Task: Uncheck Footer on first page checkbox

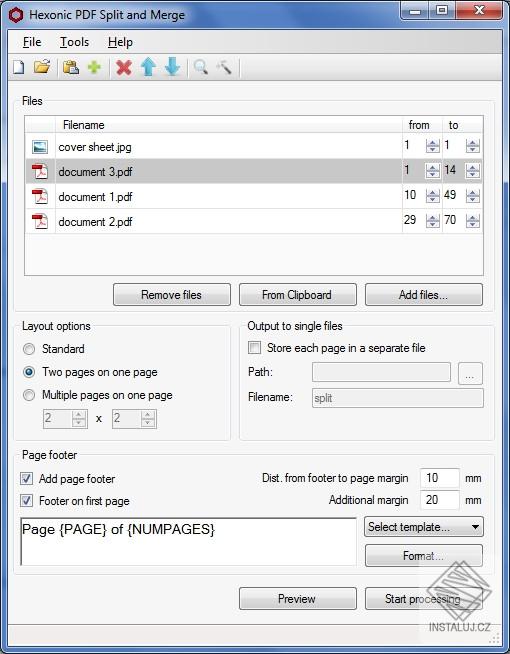Action: pyautogui.click(x=27, y=501)
